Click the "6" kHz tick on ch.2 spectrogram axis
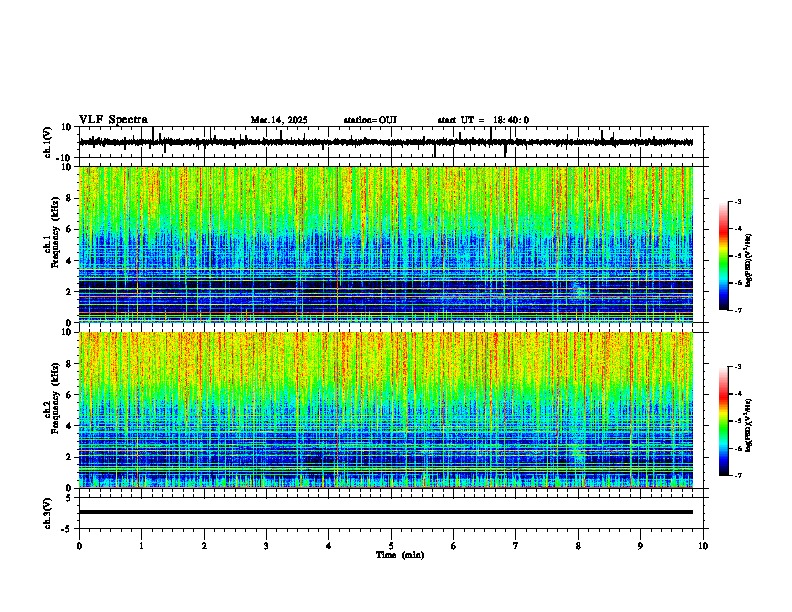 [x=69, y=395]
